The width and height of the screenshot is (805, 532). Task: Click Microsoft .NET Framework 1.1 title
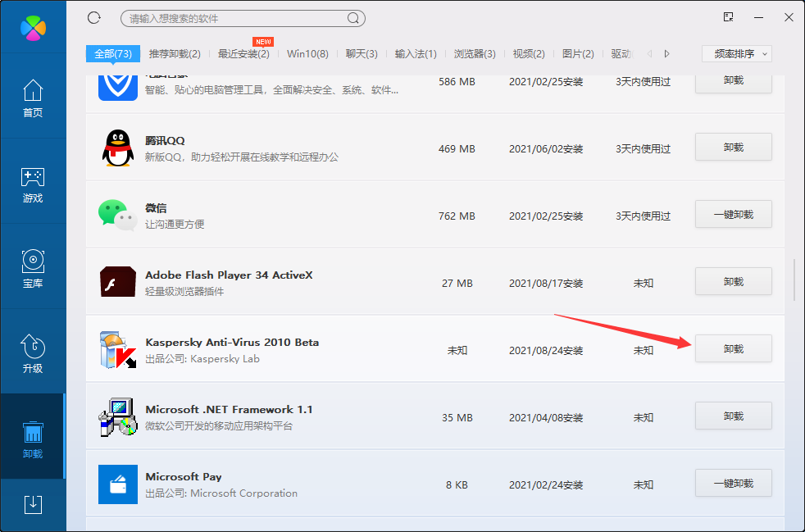point(229,410)
